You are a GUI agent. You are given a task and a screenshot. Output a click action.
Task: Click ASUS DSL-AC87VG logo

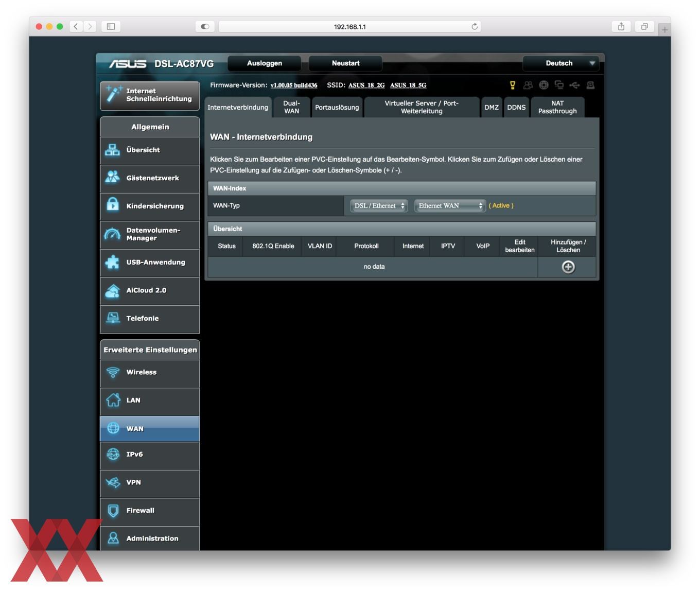[x=161, y=63]
